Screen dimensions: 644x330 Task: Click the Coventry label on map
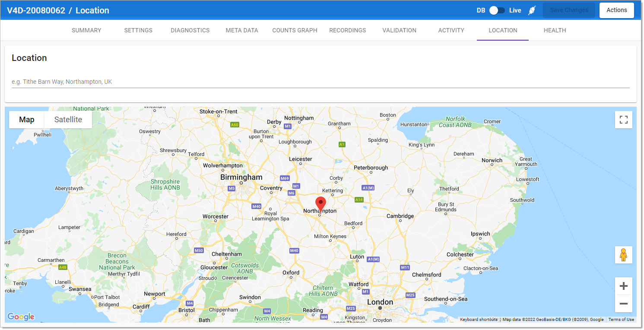pos(271,188)
